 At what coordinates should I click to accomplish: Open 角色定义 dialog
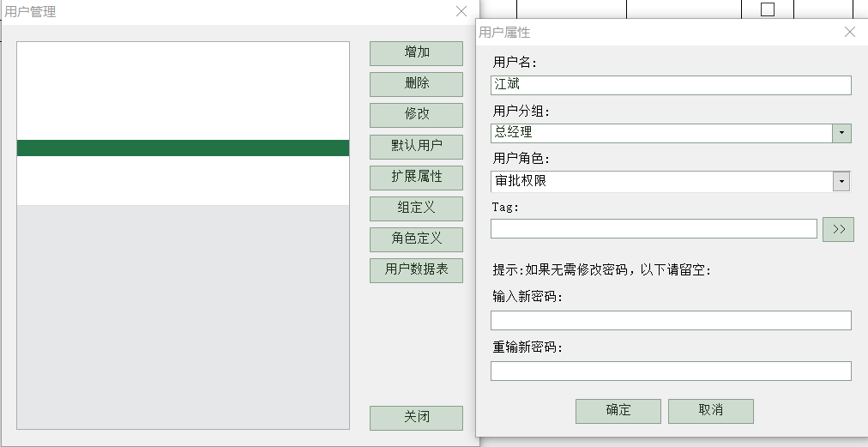(x=416, y=239)
